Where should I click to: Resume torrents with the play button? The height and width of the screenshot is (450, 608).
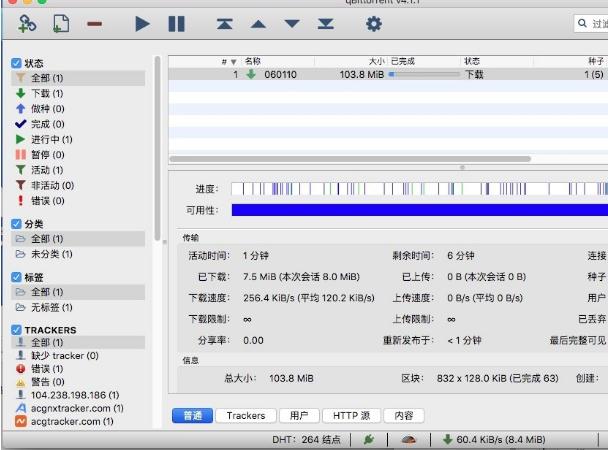[x=142, y=24]
